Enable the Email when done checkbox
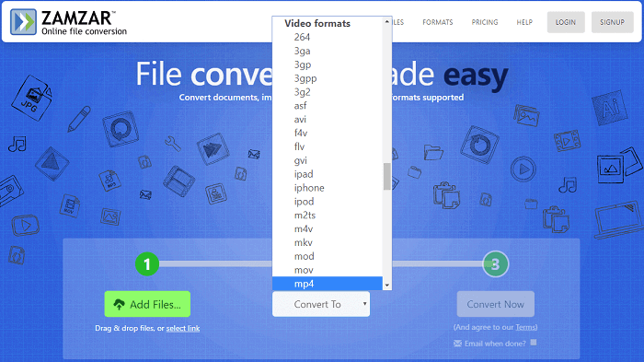This screenshot has height=362, width=644. pos(533,343)
